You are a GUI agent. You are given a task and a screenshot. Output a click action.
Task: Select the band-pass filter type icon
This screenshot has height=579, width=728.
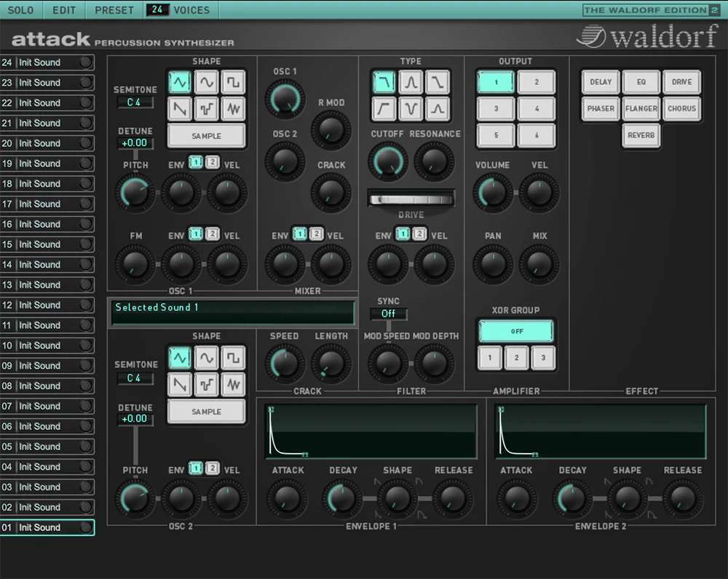coord(411,82)
